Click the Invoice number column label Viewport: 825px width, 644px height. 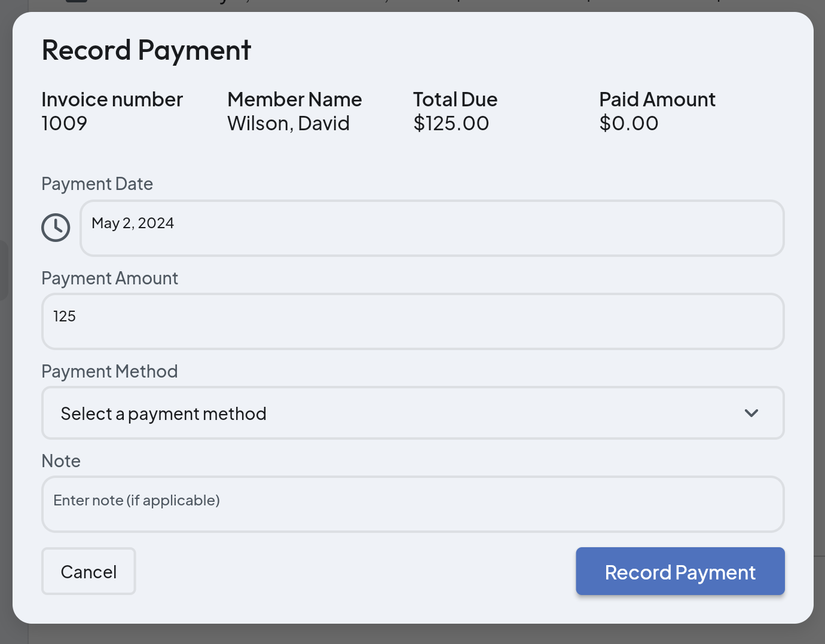(x=112, y=99)
